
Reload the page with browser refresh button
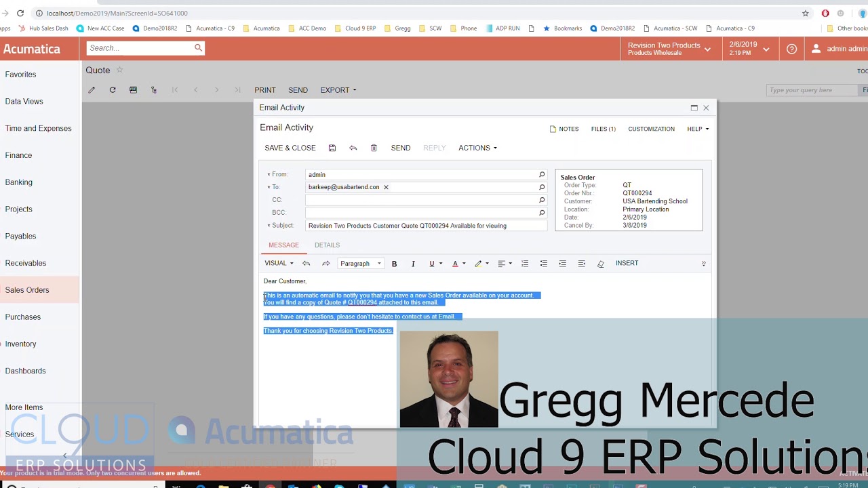(x=20, y=13)
